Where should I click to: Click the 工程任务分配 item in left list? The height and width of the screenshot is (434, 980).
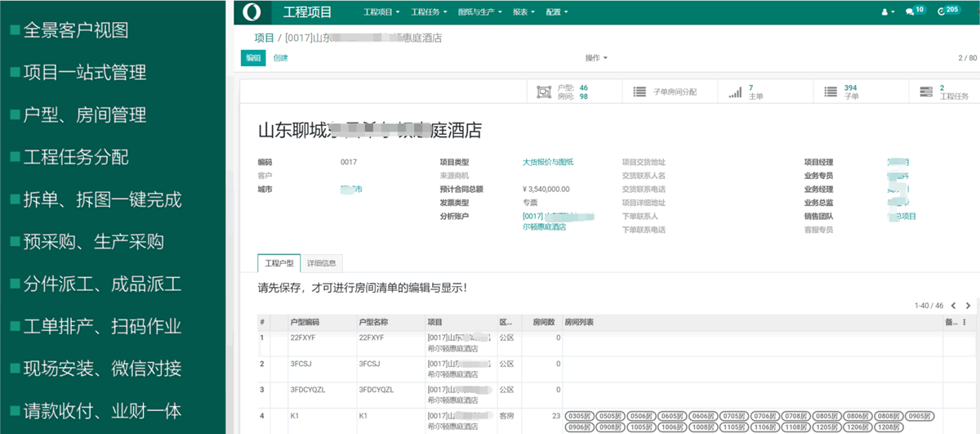pyautogui.click(x=76, y=157)
